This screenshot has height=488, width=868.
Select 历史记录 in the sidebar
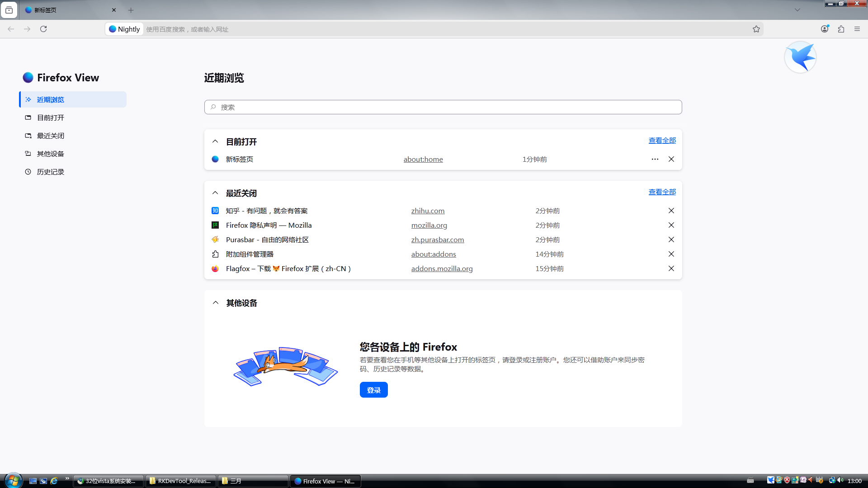[x=51, y=172]
